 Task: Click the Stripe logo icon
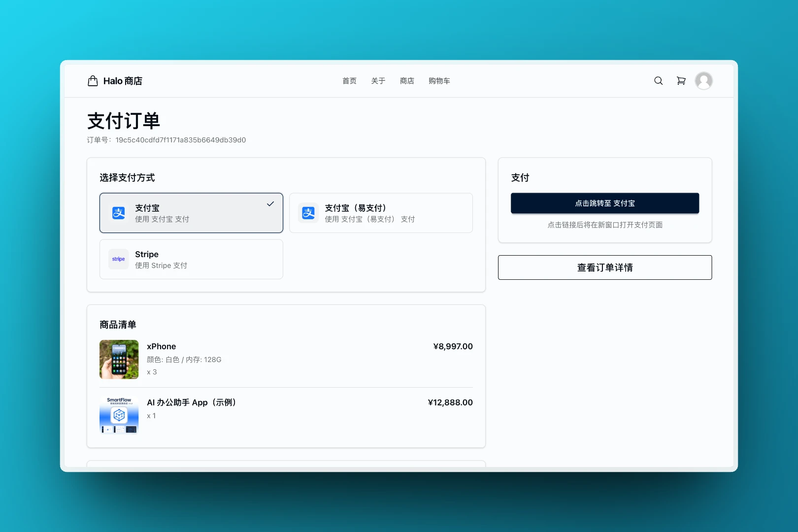(119, 259)
